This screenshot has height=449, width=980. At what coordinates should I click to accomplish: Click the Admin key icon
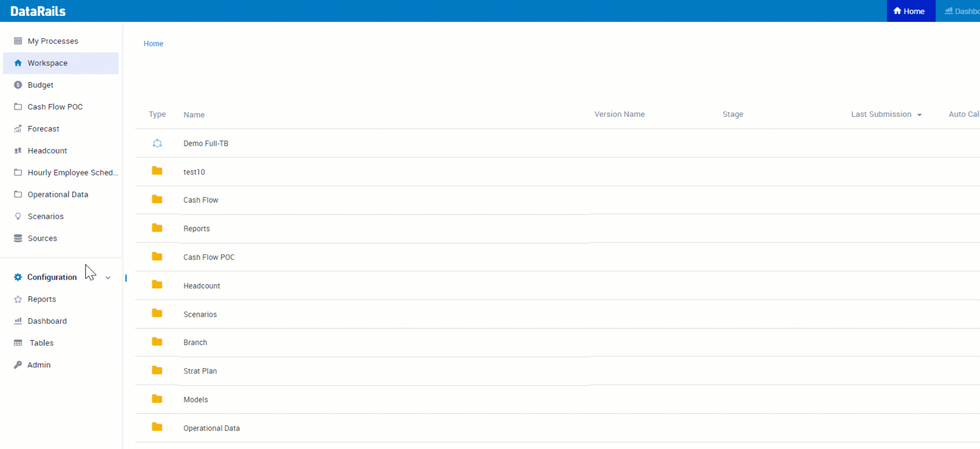(x=18, y=365)
